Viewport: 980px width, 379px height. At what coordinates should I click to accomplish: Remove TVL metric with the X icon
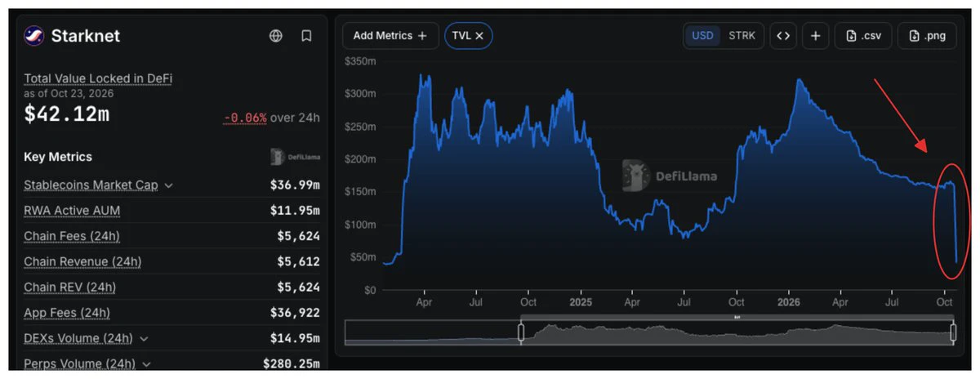[x=479, y=36]
